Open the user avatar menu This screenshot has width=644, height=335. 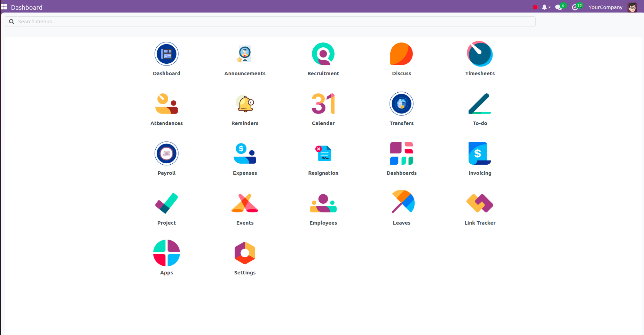(x=632, y=7)
